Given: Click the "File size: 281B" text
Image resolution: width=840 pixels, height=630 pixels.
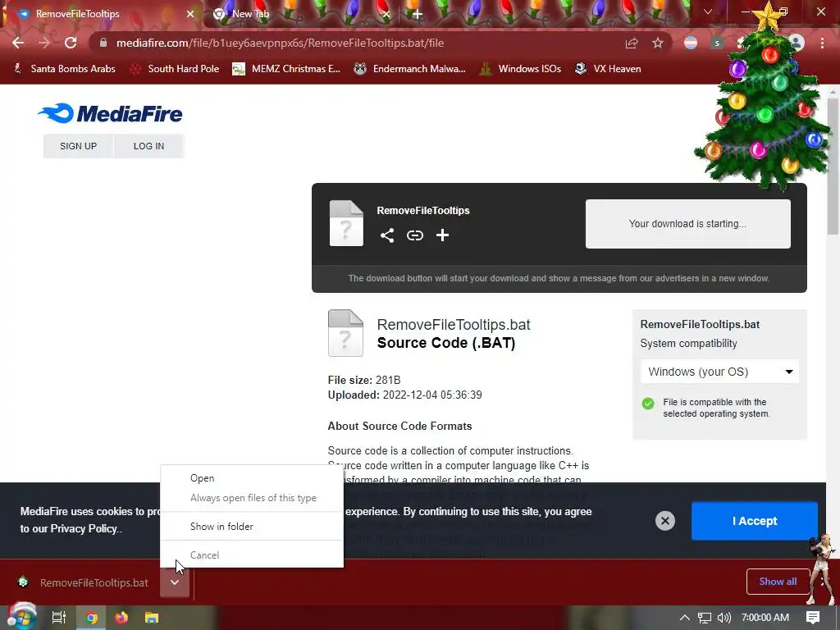Looking at the screenshot, I should click(x=364, y=380).
